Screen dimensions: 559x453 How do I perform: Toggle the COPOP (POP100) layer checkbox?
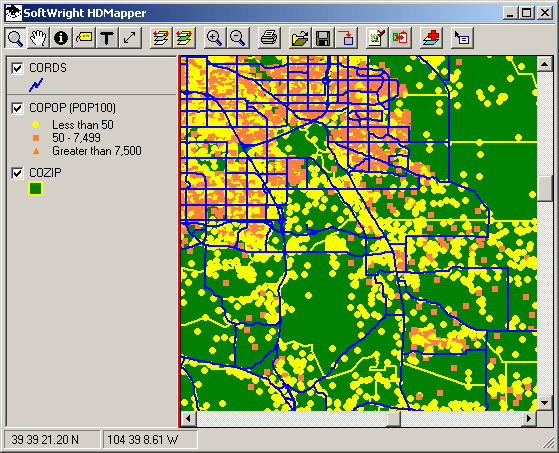point(17,108)
